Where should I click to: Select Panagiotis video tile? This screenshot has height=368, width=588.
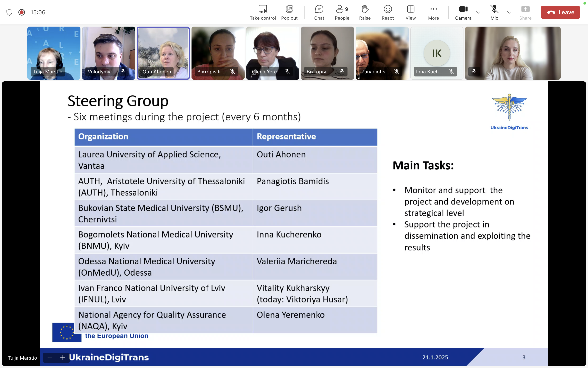click(382, 53)
